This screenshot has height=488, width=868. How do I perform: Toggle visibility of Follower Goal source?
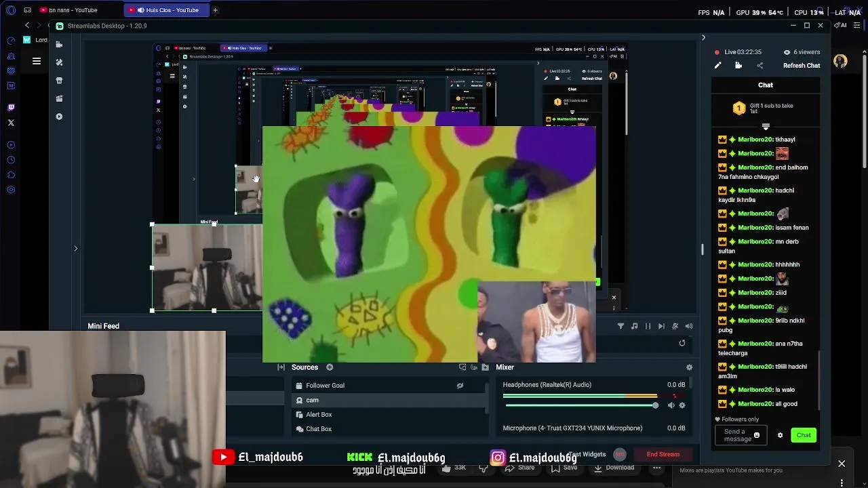[x=460, y=386]
